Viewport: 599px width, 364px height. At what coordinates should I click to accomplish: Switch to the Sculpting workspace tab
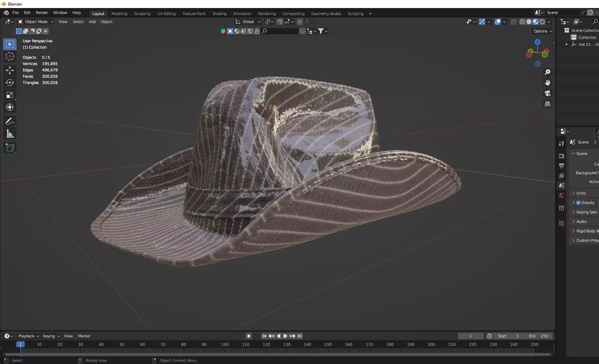(x=142, y=14)
